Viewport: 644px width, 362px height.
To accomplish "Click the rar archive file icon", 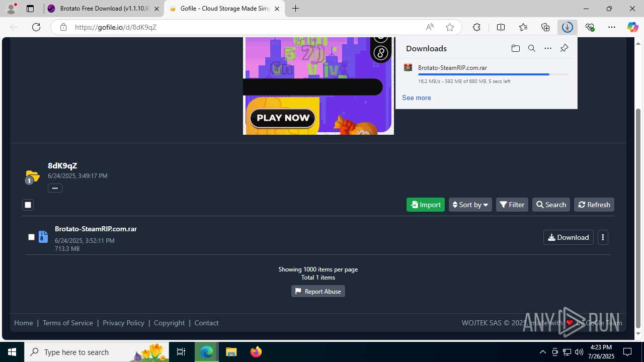I will (x=43, y=236).
